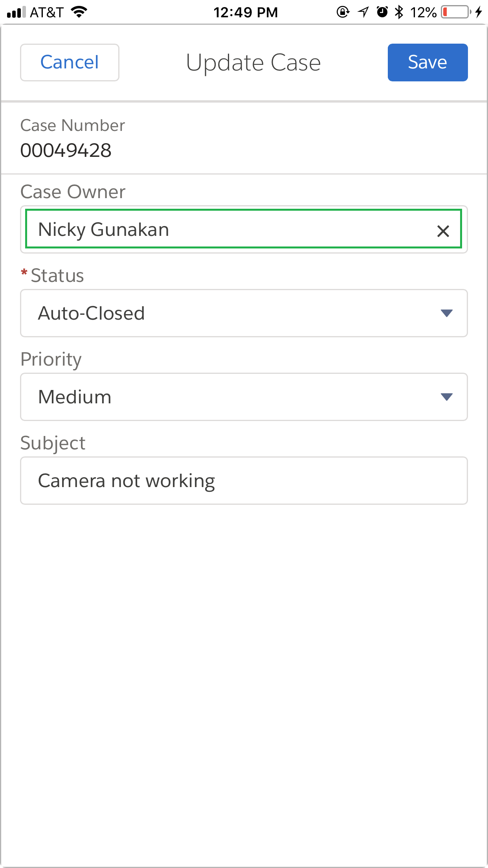Open the Auto-Closed status picklist
Viewport: 488px width, 868px height.
pos(236,313)
